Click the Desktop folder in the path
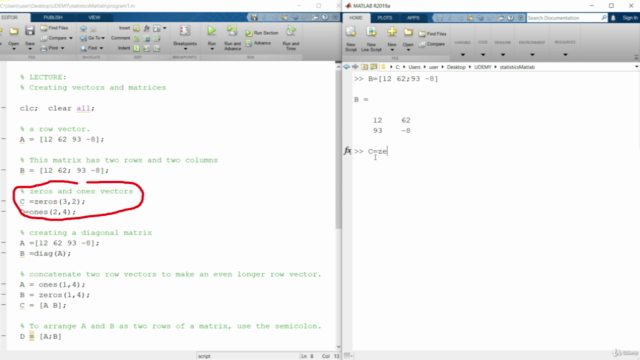Viewport: 640px width, 360px height. point(456,67)
